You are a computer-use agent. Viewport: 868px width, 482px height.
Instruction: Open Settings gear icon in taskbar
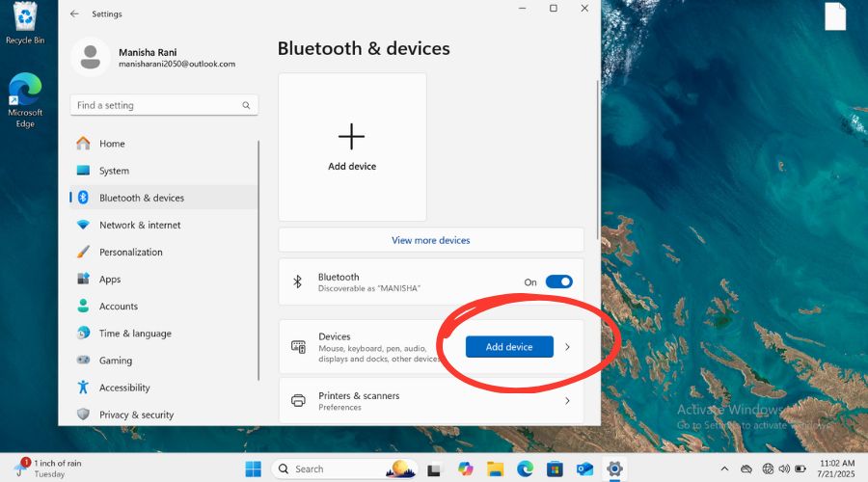click(x=614, y=469)
